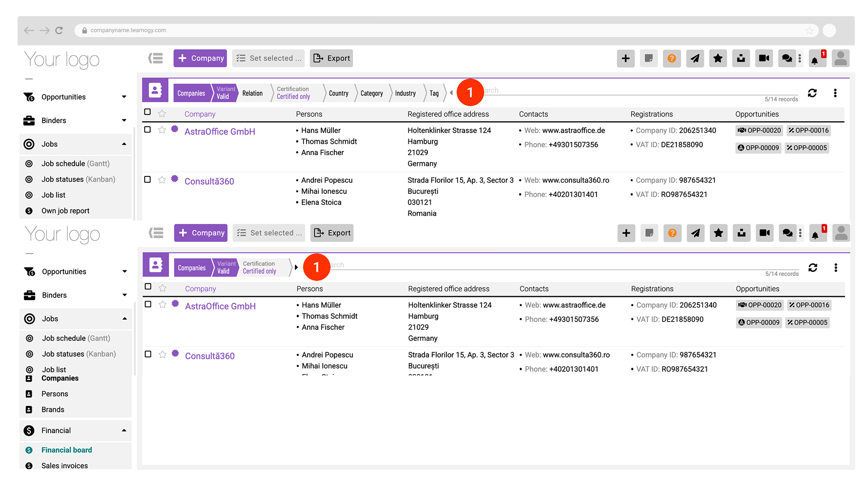The width and height of the screenshot is (868, 479).
Task: Tick the Consultă360 checkbox in the upper list
Action: 148,179
